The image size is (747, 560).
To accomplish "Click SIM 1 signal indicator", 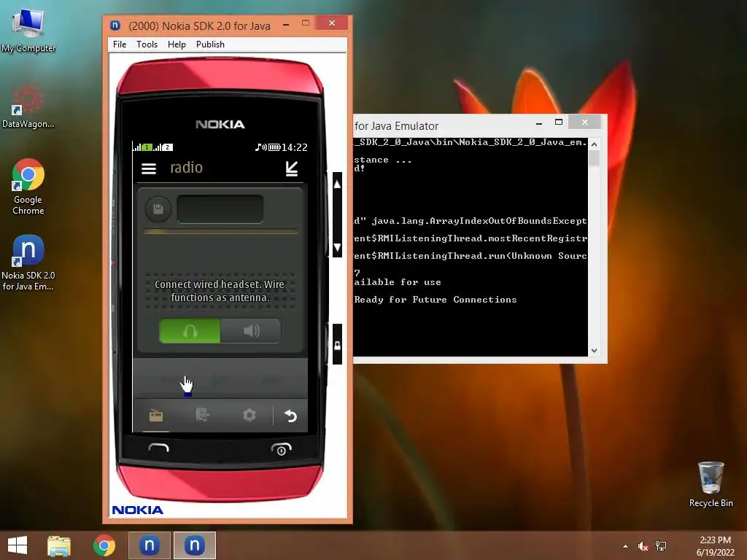I will click(x=142, y=147).
